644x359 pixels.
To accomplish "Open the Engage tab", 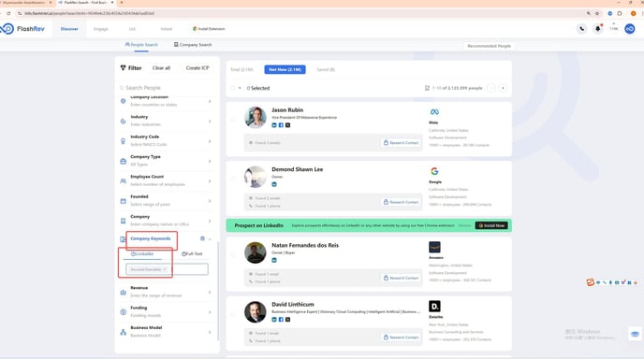I will click(101, 29).
